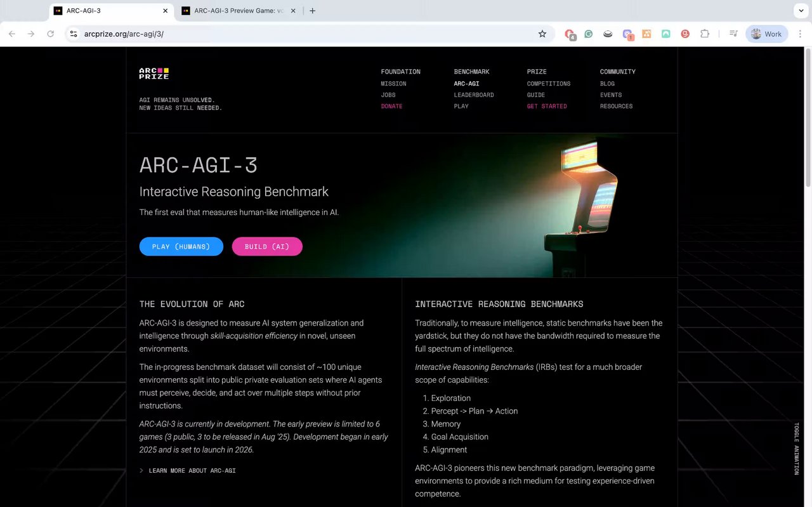Viewport: 812px width, 507px height.
Task: Click the Prize heading in nav
Action: pos(537,72)
